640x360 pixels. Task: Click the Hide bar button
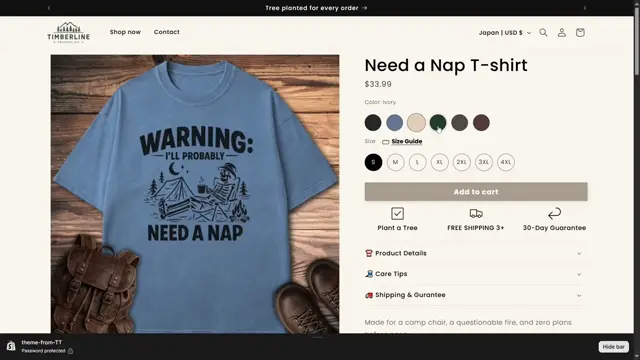click(x=613, y=347)
